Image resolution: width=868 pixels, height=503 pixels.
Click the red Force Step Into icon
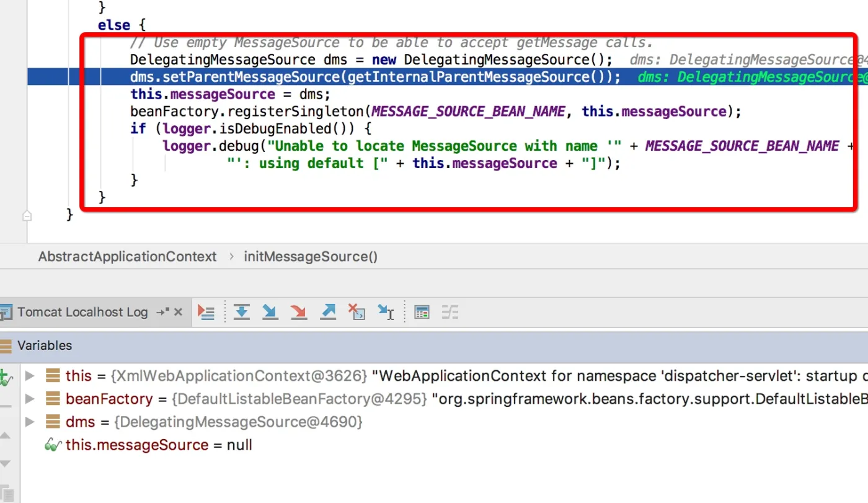click(x=299, y=312)
